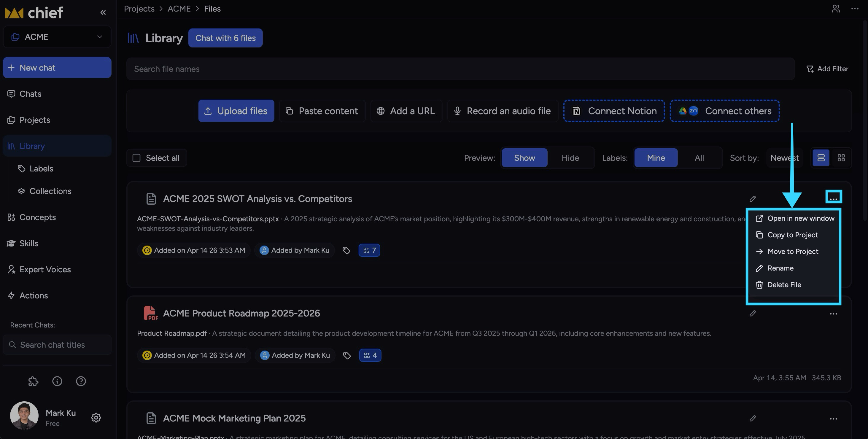868x439 pixels.
Task: Go to ACME in the breadcrumb
Action: click(179, 9)
